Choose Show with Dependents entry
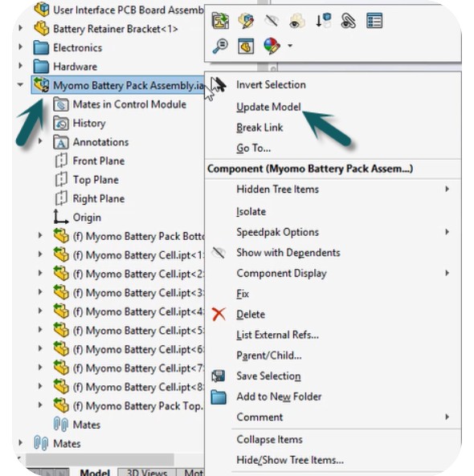 [x=288, y=253]
